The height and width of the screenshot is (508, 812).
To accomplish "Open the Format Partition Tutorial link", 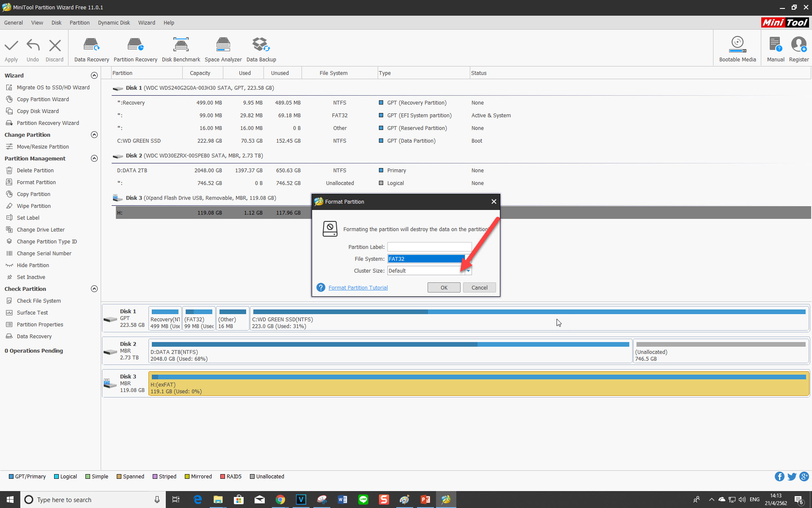I will tap(358, 287).
